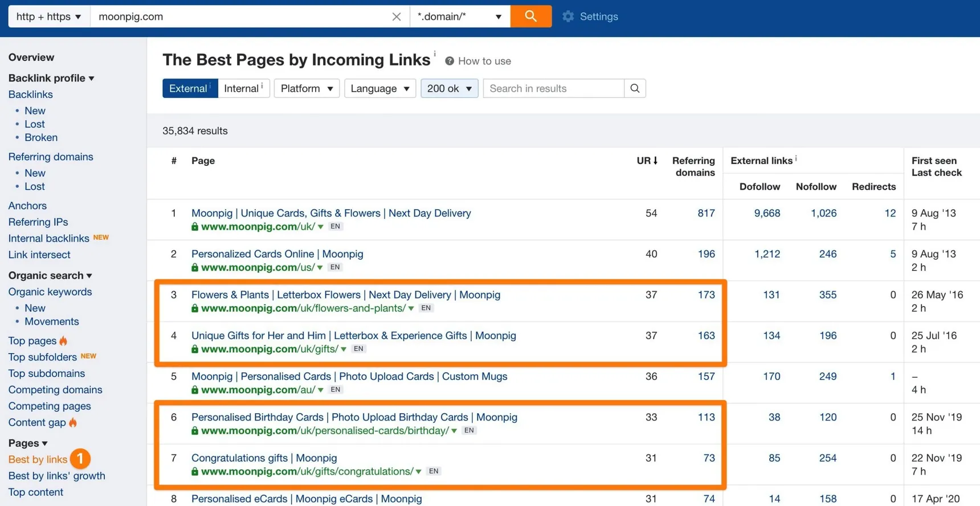Open Referring domains in sidebar
The width and height of the screenshot is (980, 506).
(51, 157)
